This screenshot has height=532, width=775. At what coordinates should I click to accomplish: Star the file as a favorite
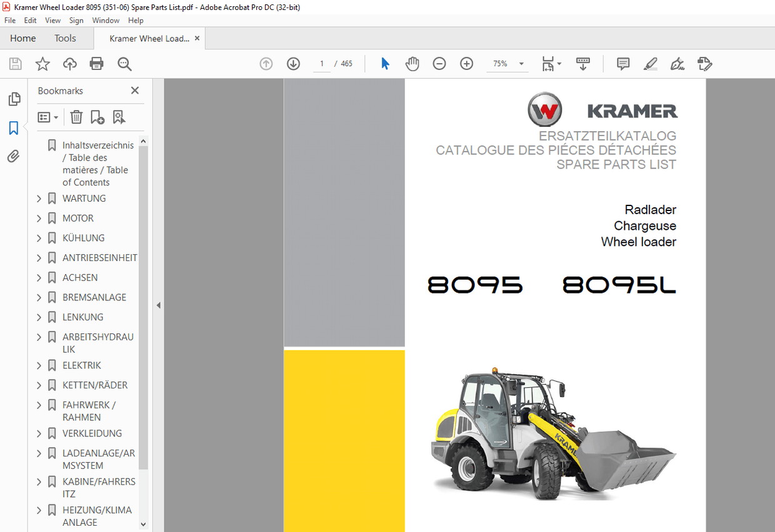42,63
